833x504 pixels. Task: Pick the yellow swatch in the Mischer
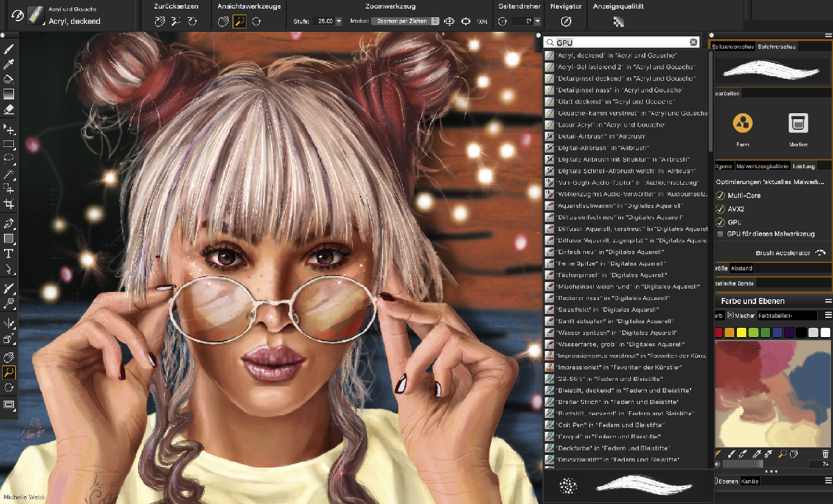tap(742, 332)
